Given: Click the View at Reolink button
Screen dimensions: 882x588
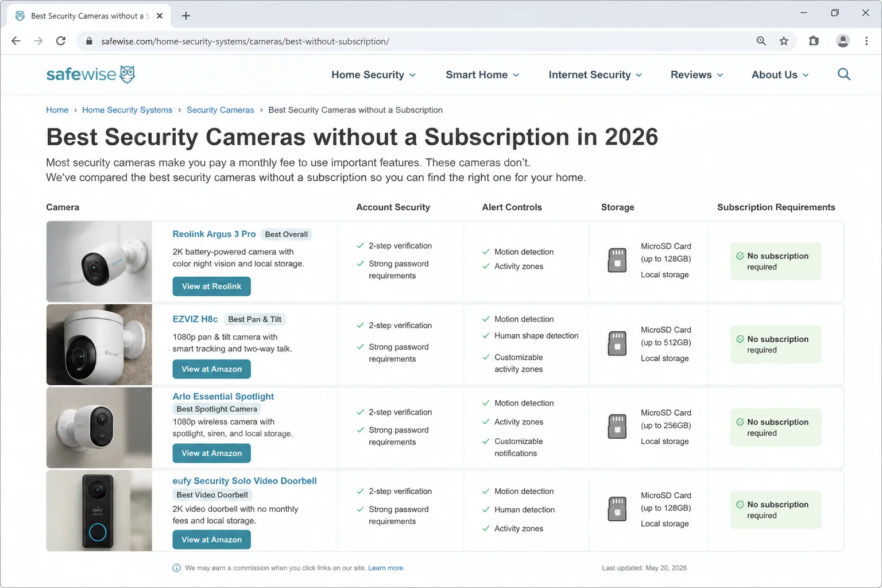Looking at the screenshot, I should 211,287.
